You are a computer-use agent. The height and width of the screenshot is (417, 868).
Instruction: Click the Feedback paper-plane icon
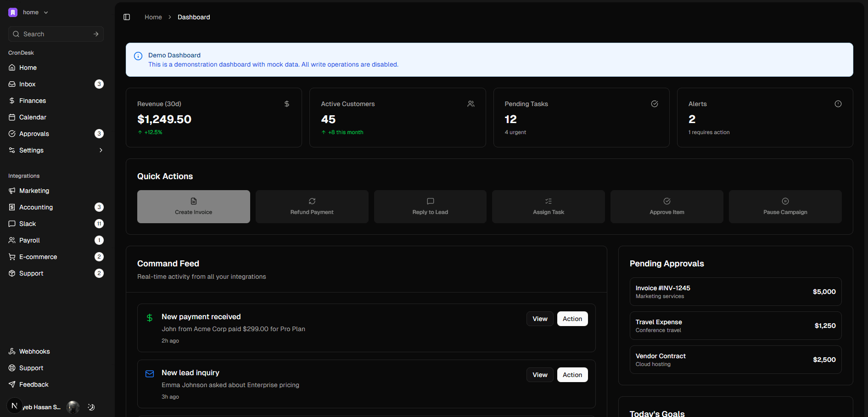(x=12, y=384)
